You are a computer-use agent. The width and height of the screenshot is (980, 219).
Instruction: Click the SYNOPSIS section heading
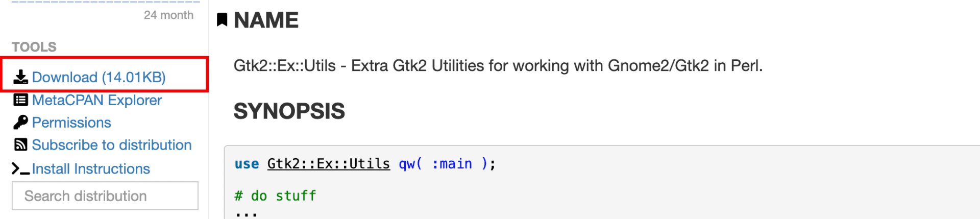289,111
